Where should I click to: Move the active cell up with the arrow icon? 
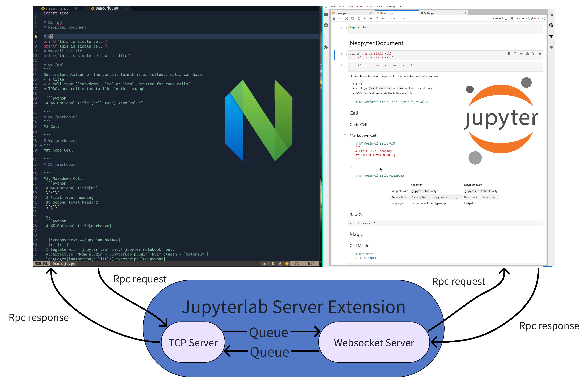[515, 53]
